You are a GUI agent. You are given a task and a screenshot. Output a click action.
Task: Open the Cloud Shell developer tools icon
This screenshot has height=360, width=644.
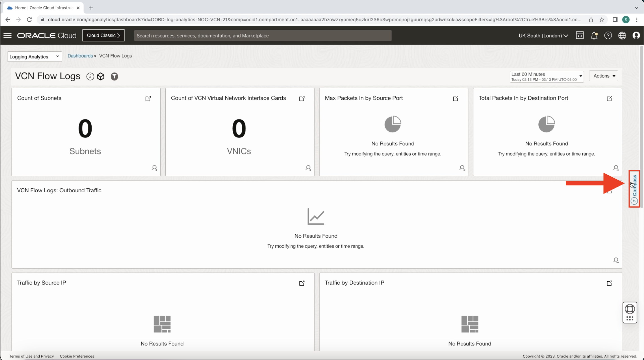[580, 35]
